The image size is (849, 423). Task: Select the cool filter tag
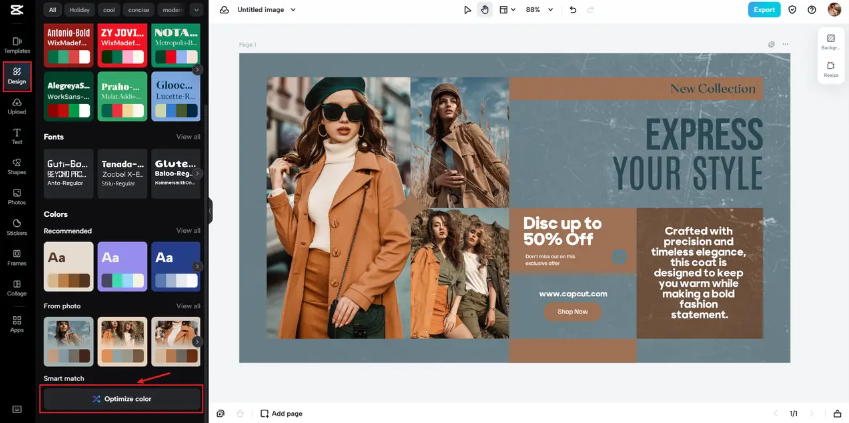(109, 10)
